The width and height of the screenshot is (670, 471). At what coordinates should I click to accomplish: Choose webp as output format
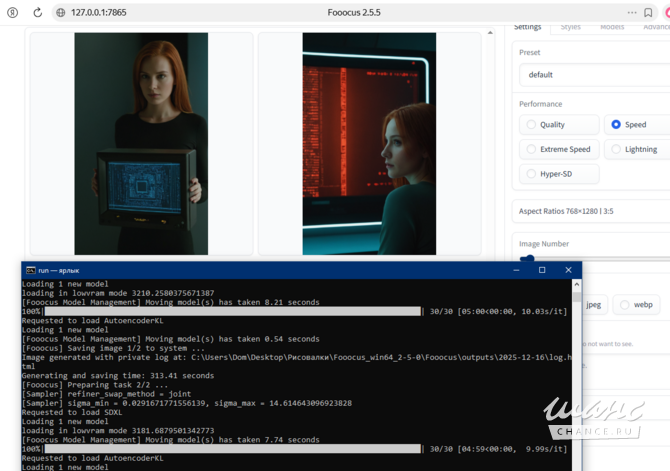[636, 305]
